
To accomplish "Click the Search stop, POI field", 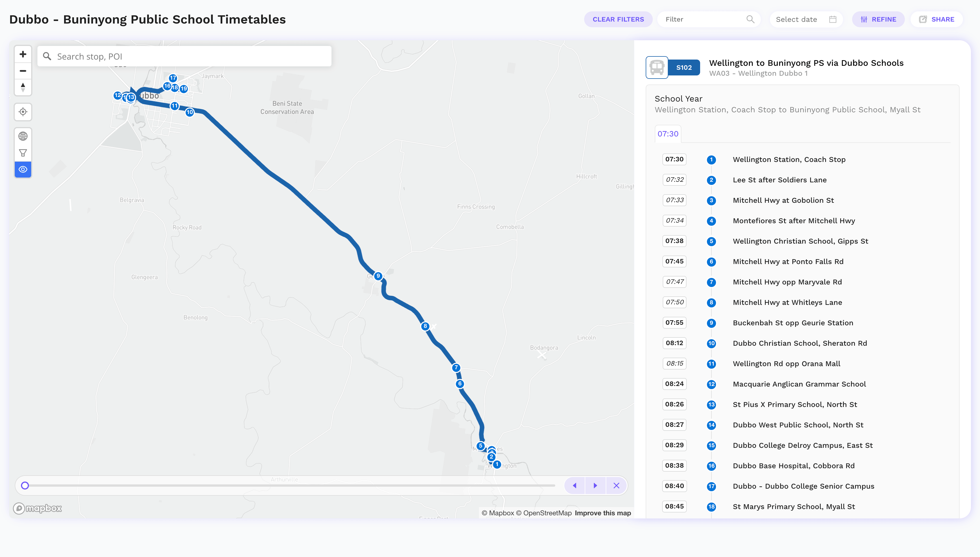I will [184, 56].
